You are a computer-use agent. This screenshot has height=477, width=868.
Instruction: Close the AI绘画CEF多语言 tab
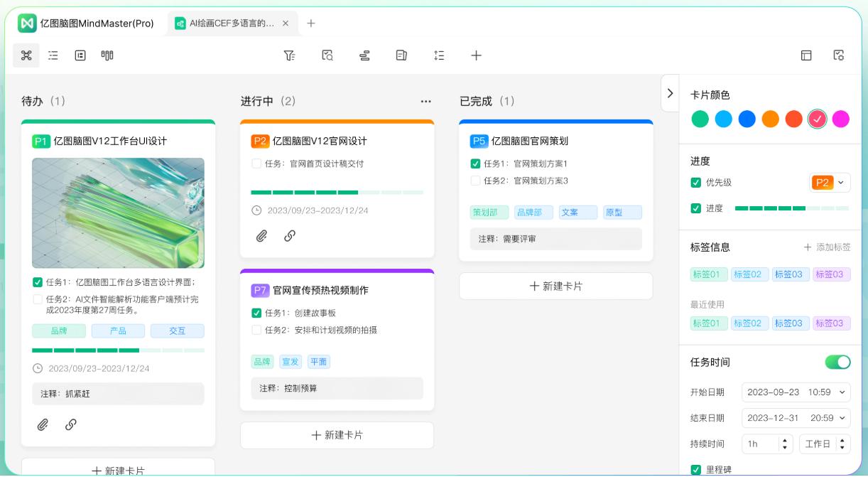point(286,23)
